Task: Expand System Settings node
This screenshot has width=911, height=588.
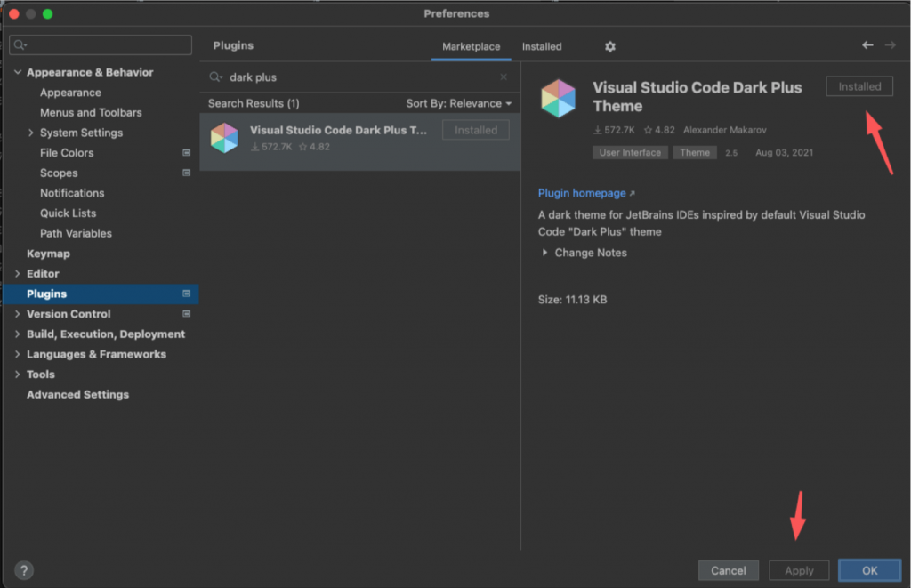Action: pyautogui.click(x=31, y=133)
